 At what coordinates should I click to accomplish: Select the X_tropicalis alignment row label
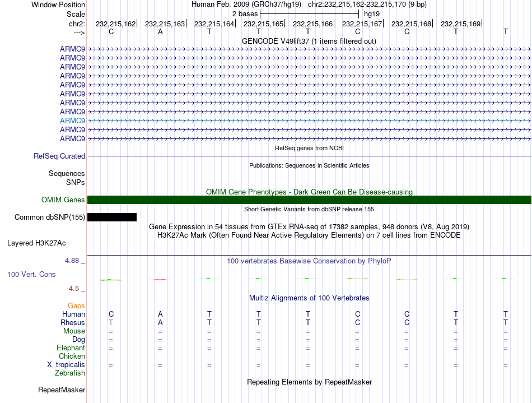(x=66, y=365)
